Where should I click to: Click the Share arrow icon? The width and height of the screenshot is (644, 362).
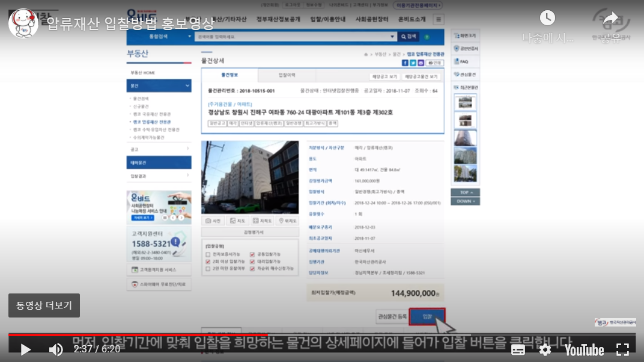611,18
